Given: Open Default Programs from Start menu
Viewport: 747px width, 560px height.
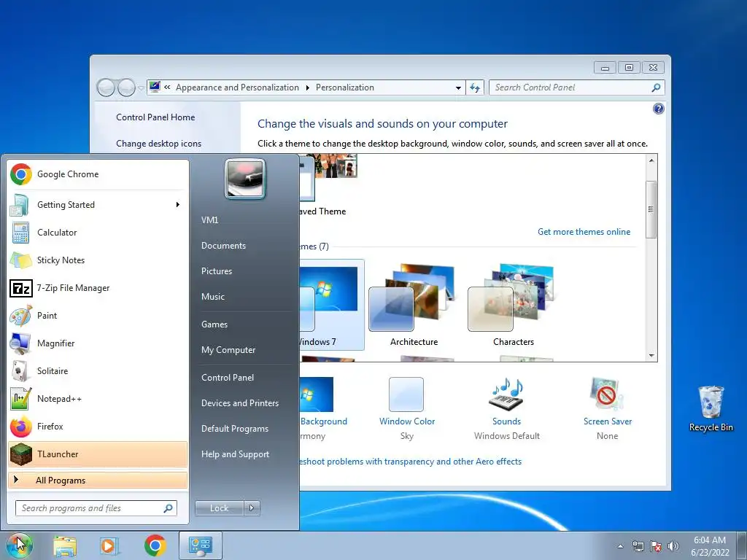Looking at the screenshot, I should point(235,429).
